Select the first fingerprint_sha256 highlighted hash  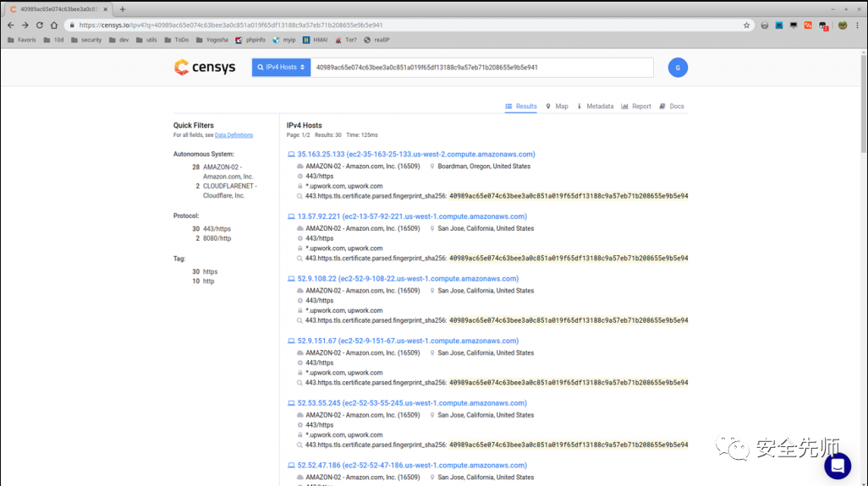(569, 196)
